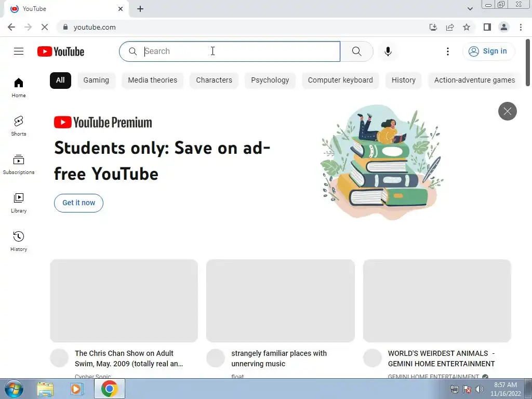This screenshot has width=532, height=399.
Task: Click WORLD'S WEIRDEST ANIMALS title
Action: [442, 358]
